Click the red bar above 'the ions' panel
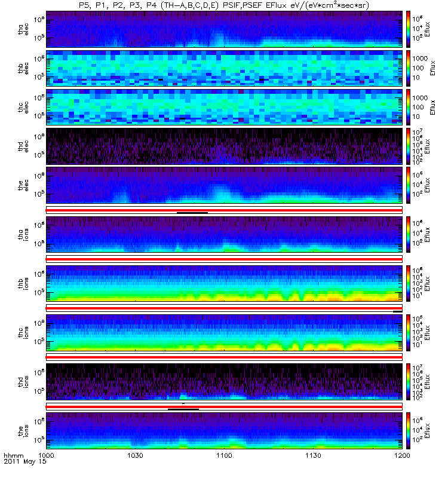The image size is (448, 478). (x=225, y=407)
